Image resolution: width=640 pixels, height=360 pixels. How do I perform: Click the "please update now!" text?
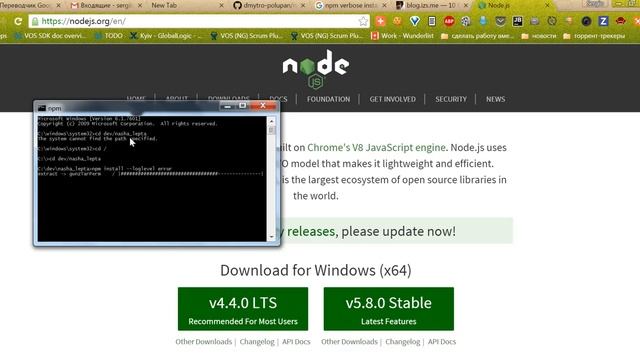398,231
